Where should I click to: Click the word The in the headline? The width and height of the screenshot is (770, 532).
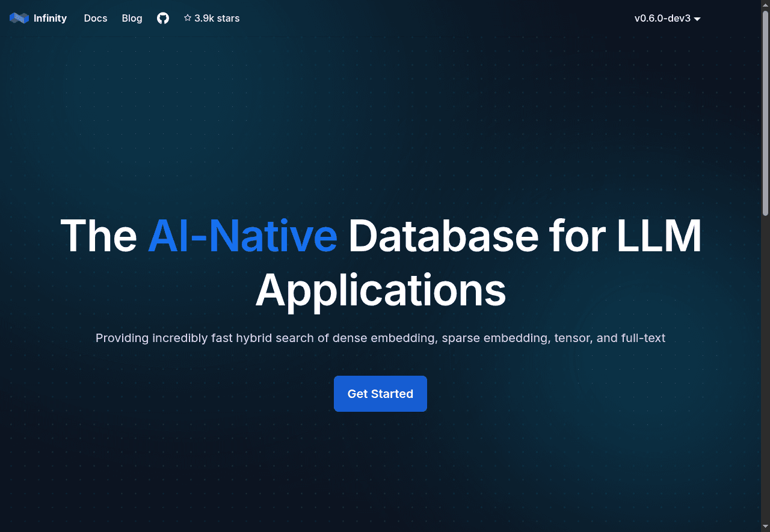coord(99,236)
